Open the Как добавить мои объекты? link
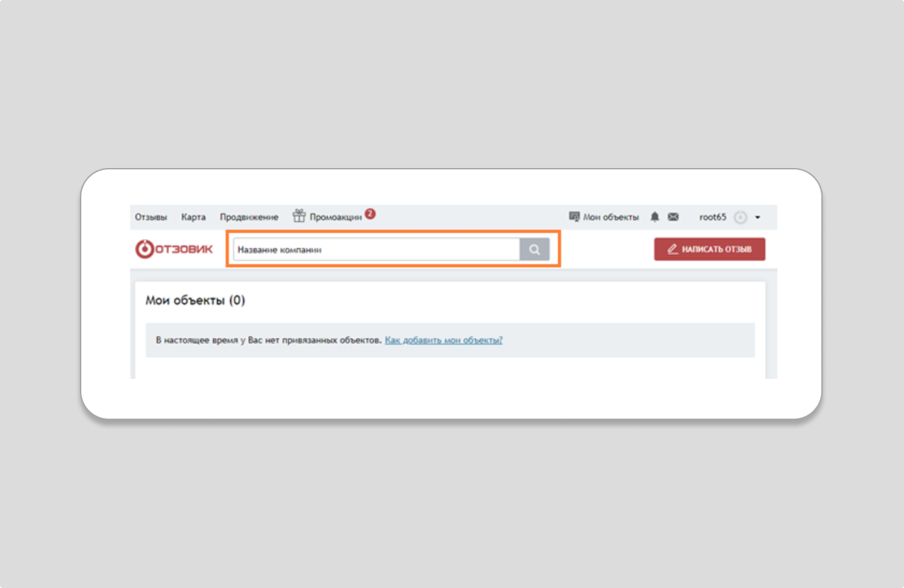 (x=444, y=340)
